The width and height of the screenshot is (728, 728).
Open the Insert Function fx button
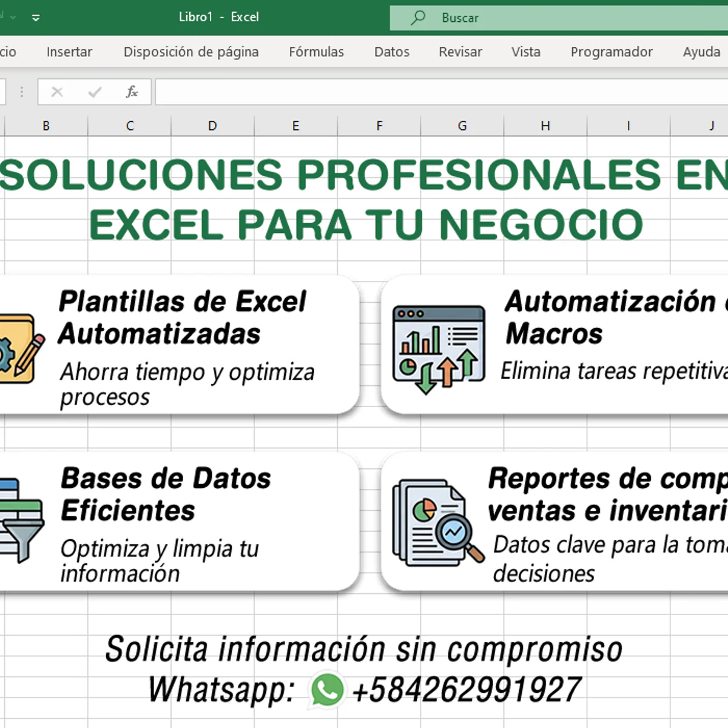(x=132, y=92)
